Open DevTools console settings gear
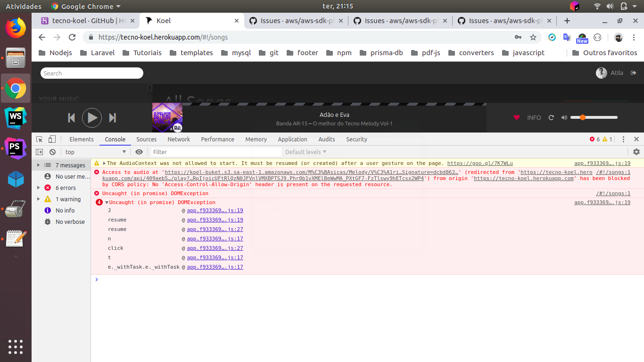 [636, 152]
